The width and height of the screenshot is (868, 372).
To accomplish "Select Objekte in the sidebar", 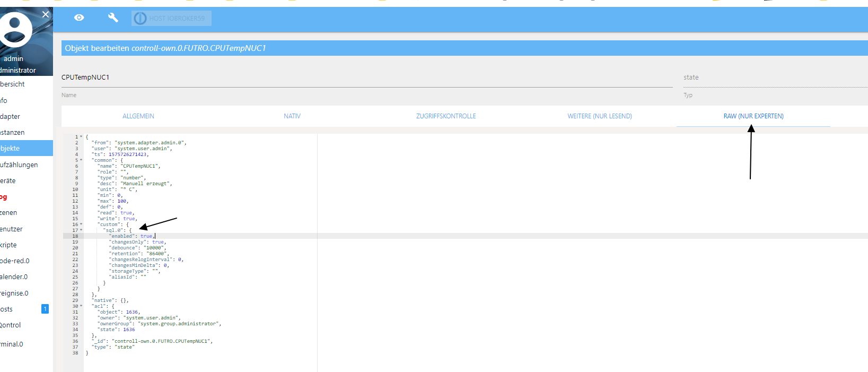I will click(27, 148).
